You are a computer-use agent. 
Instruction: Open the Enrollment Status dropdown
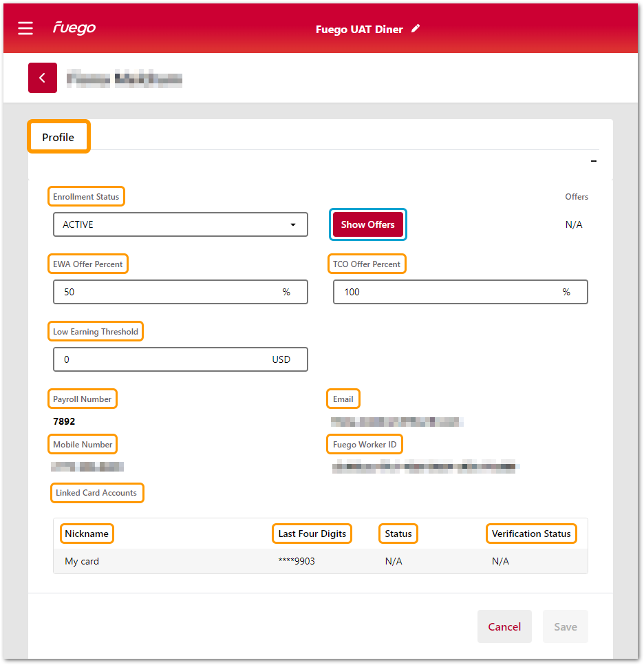pos(180,224)
